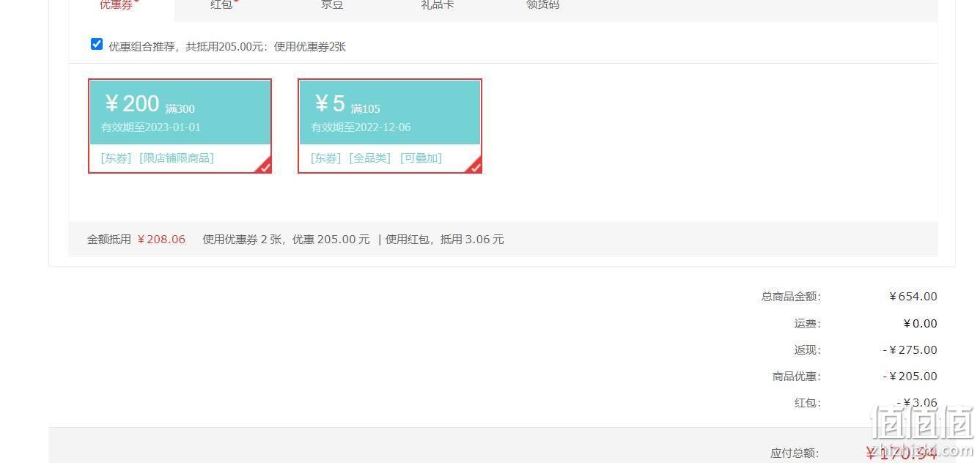The height and width of the screenshot is (463, 980).
Task: Open the 红包 tab
Action: point(222,5)
